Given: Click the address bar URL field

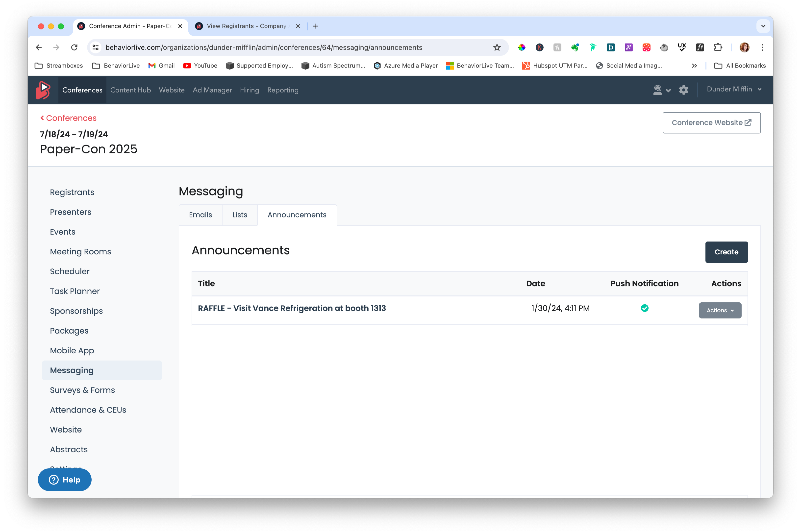Looking at the screenshot, I should 264,48.
